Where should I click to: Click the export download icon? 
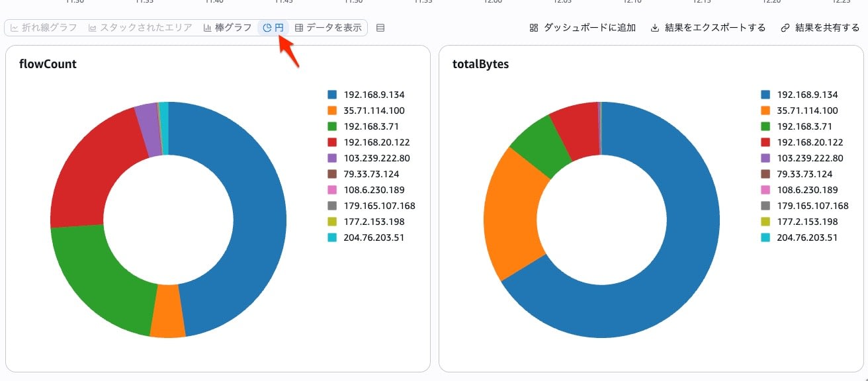[x=655, y=28]
